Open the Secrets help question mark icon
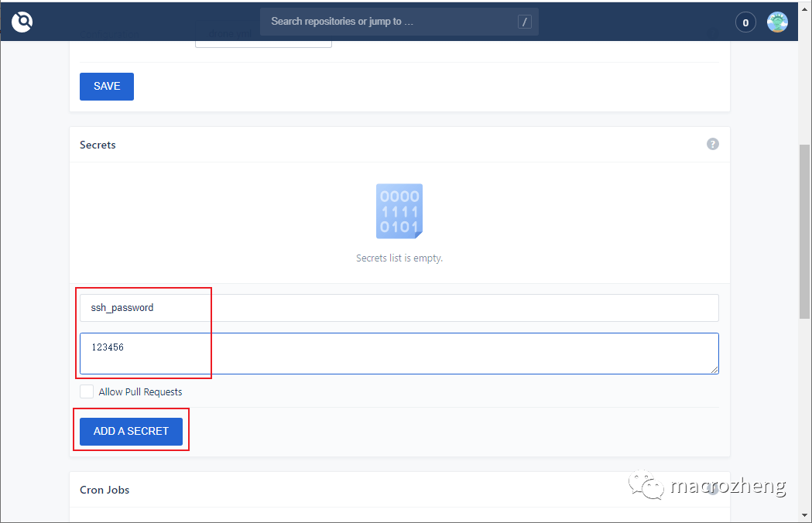 pos(712,144)
